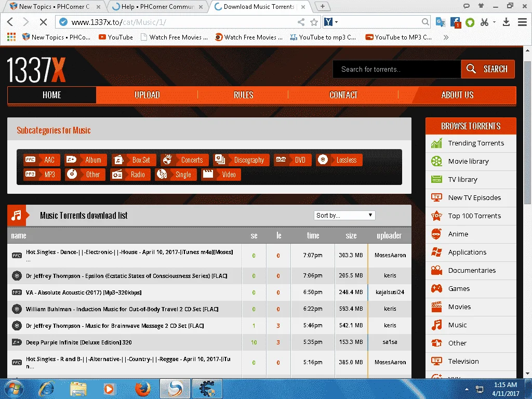Click the browser back arrow
Image resolution: width=532 pixels, height=399 pixels.
pos(10,22)
